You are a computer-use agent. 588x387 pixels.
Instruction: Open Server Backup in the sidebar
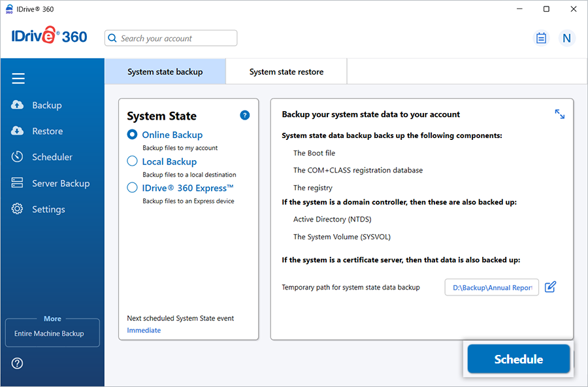point(60,184)
